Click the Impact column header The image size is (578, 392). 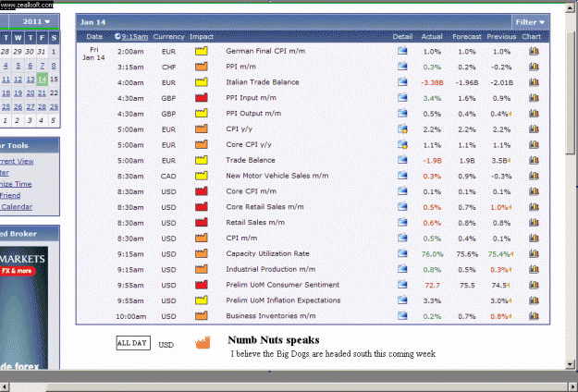pyautogui.click(x=202, y=36)
